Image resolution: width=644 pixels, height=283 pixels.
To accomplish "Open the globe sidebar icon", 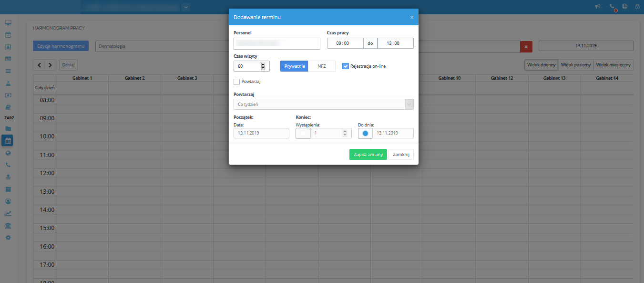I will point(8,153).
